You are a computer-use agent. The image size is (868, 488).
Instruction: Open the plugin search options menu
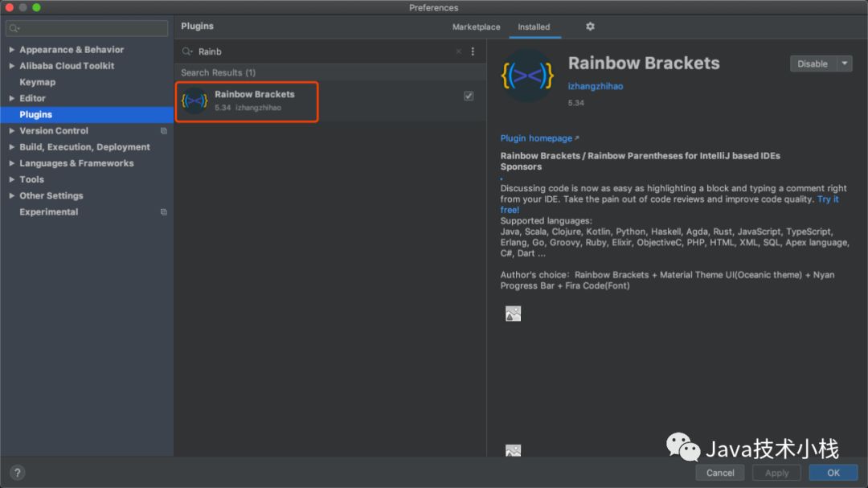tap(473, 51)
